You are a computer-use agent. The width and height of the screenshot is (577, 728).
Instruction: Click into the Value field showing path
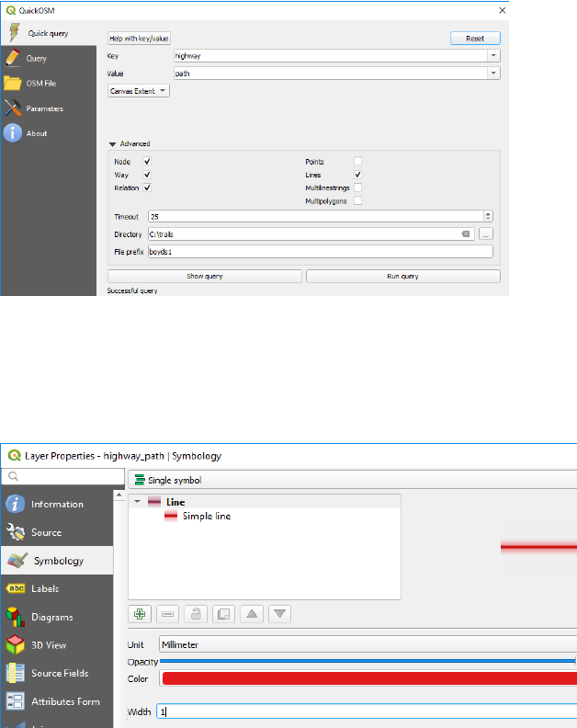[331, 74]
